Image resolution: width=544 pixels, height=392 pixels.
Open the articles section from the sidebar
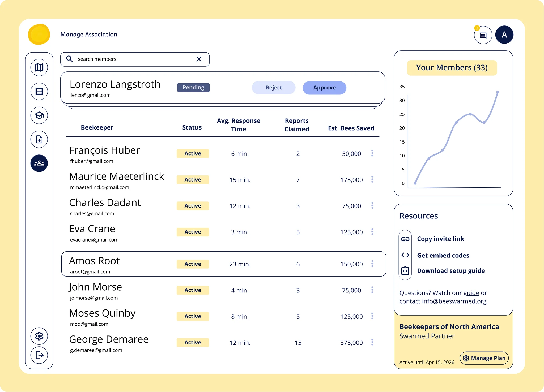pyautogui.click(x=39, y=91)
